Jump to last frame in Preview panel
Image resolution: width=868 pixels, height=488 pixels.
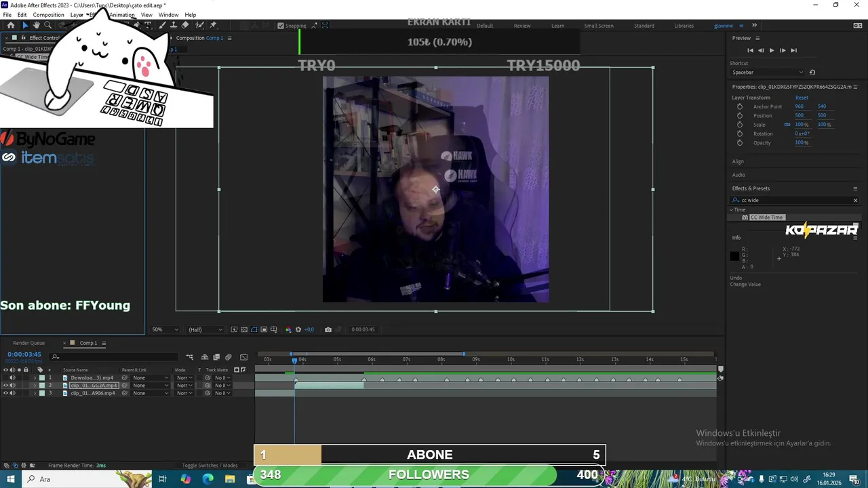tap(793, 50)
